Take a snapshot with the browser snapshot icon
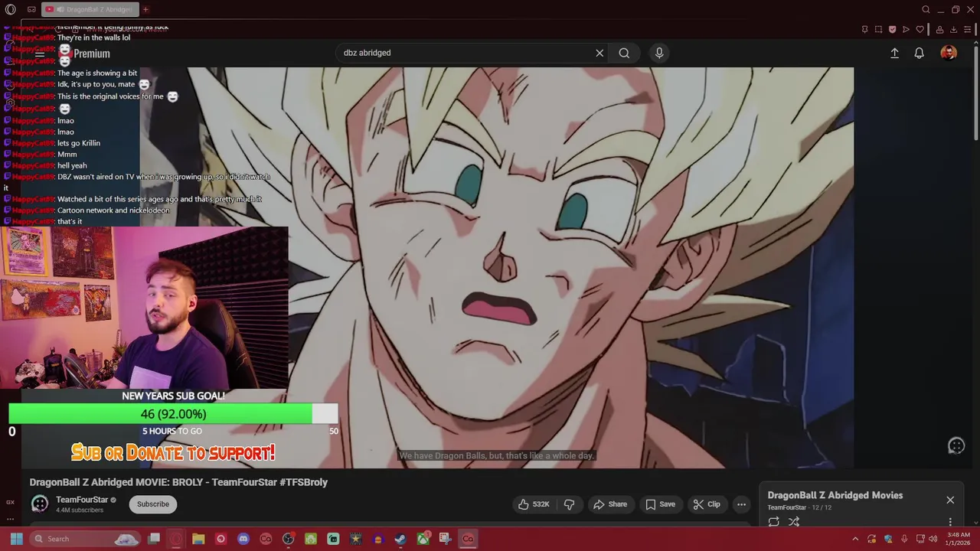 pyautogui.click(x=878, y=30)
